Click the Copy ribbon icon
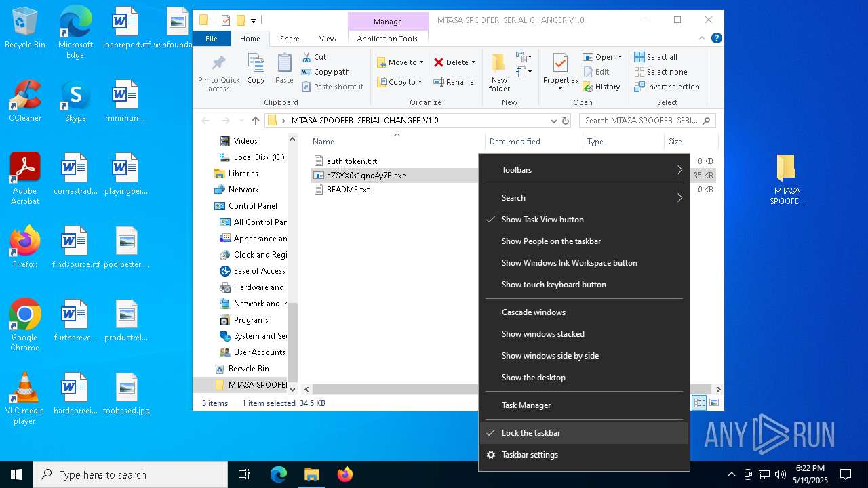868x488 pixels. [x=256, y=69]
